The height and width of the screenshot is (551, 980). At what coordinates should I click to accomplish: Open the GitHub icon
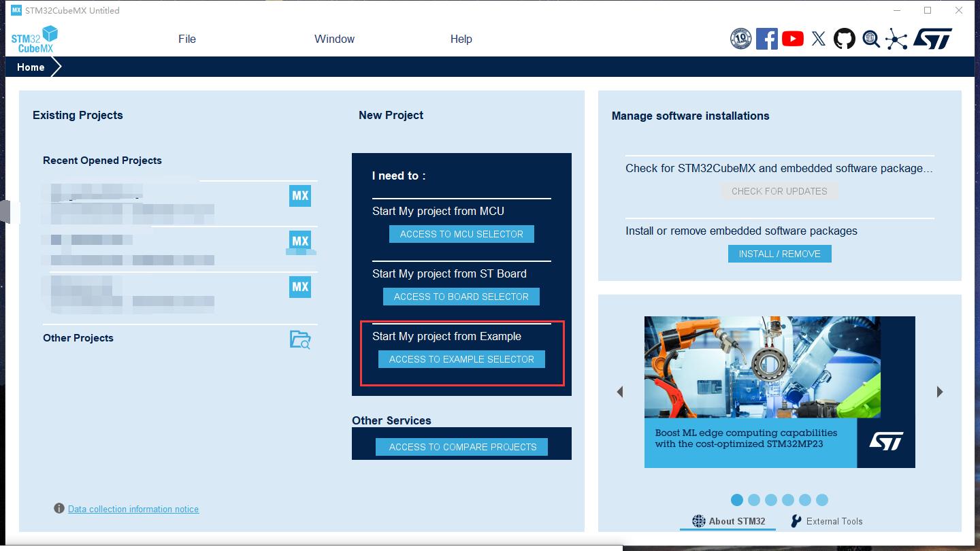[x=845, y=39]
